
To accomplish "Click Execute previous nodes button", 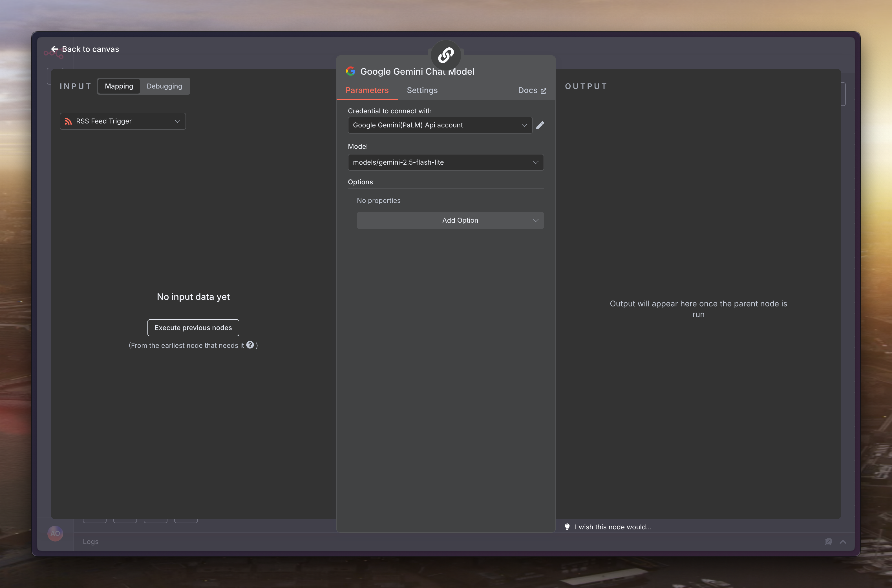I will (193, 328).
